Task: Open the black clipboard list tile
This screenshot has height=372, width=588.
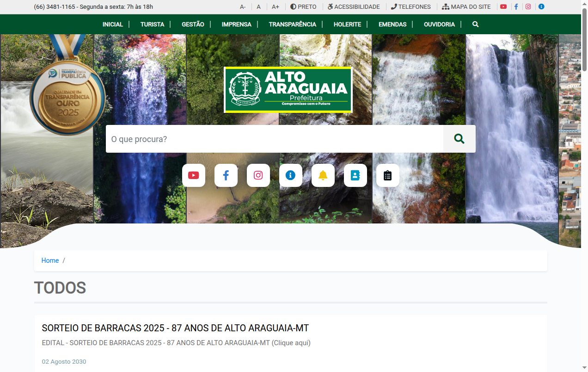Action: click(x=388, y=175)
